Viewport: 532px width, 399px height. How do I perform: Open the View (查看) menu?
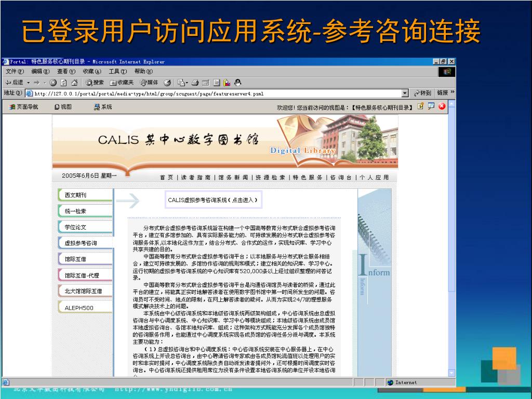pyautogui.click(x=66, y=72)
